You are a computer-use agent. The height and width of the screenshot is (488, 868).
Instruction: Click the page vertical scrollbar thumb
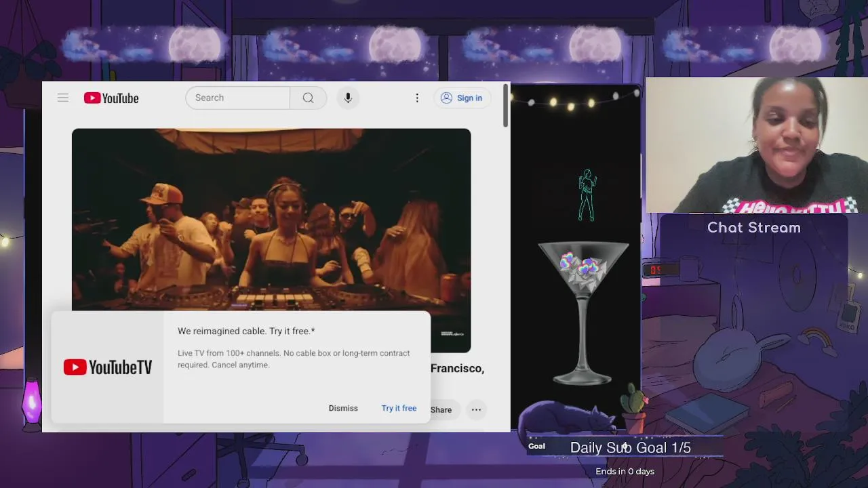pos(506,105)
